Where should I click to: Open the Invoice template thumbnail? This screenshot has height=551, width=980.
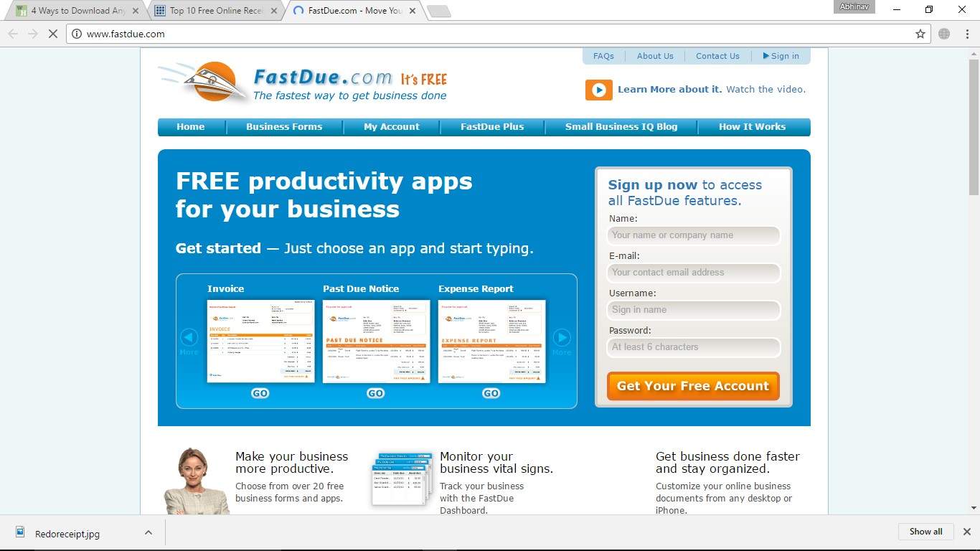[260, 342]
